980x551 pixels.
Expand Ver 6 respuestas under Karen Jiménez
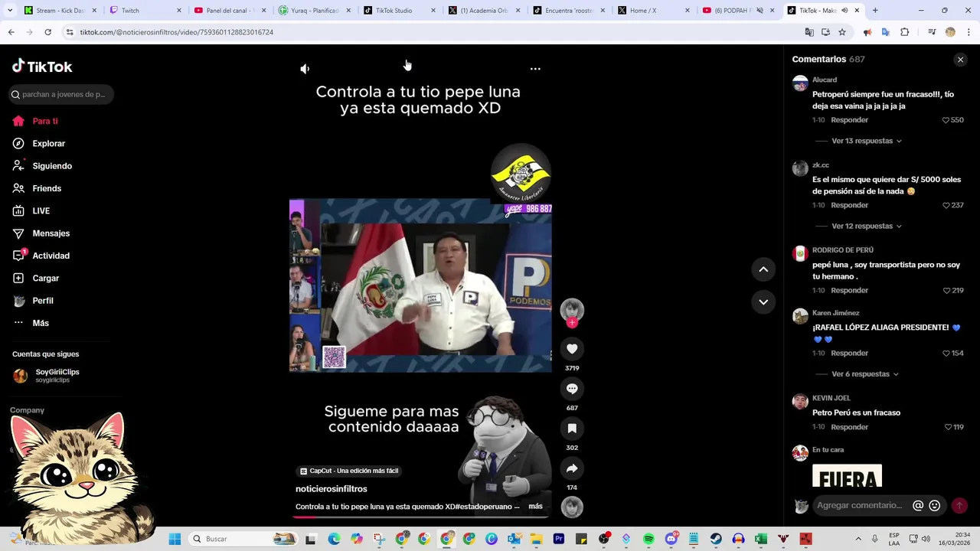point(864,374)
